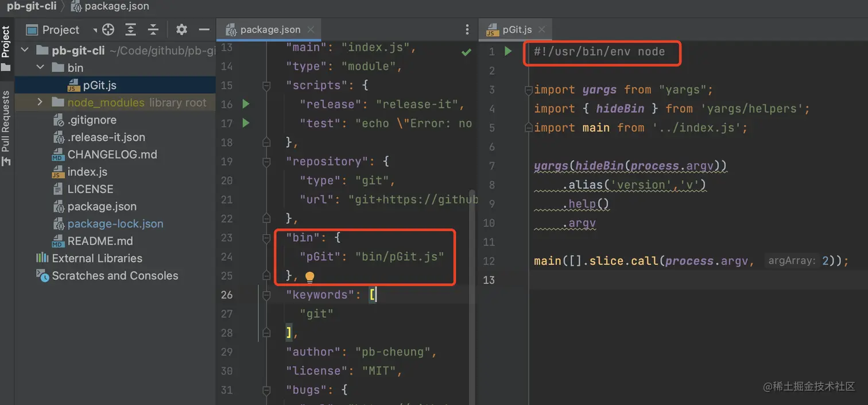The width and height of the screenshot is (868, 405).
Task: Switch to the package.json editor tab
Action: click(x=270, y=30)
